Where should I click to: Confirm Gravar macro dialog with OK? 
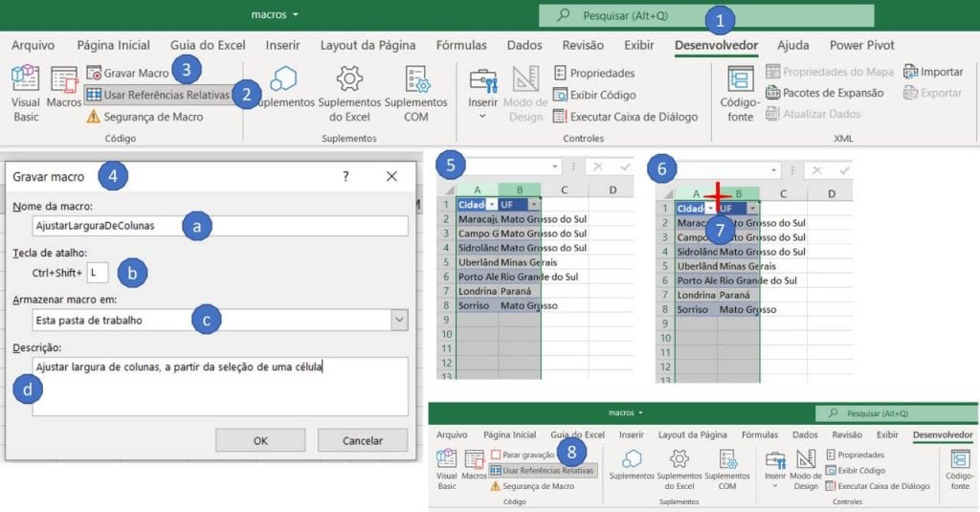[x=260, y=441]
